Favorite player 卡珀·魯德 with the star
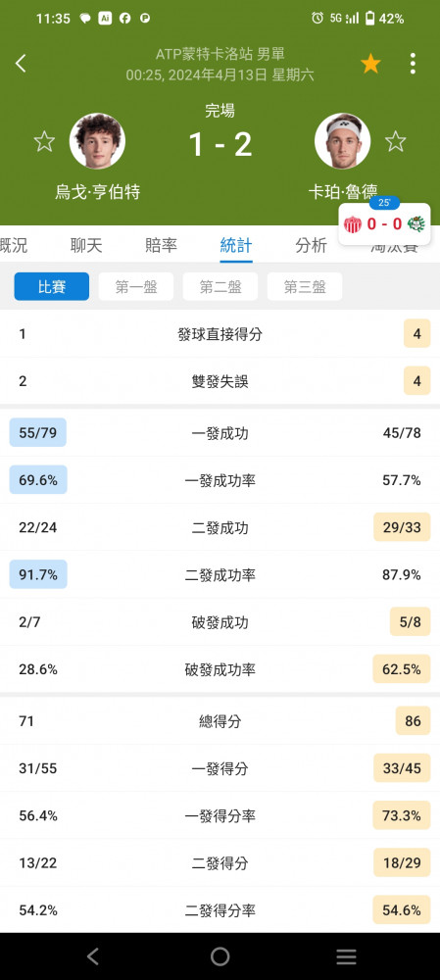Screen dimensions: 440x980 pos(396,141)
